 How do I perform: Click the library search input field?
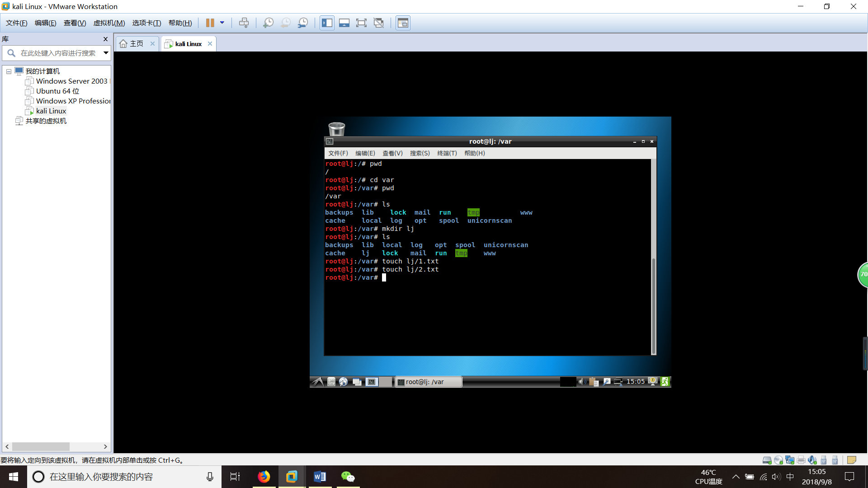pyautogui.click(x=58, y=53)
